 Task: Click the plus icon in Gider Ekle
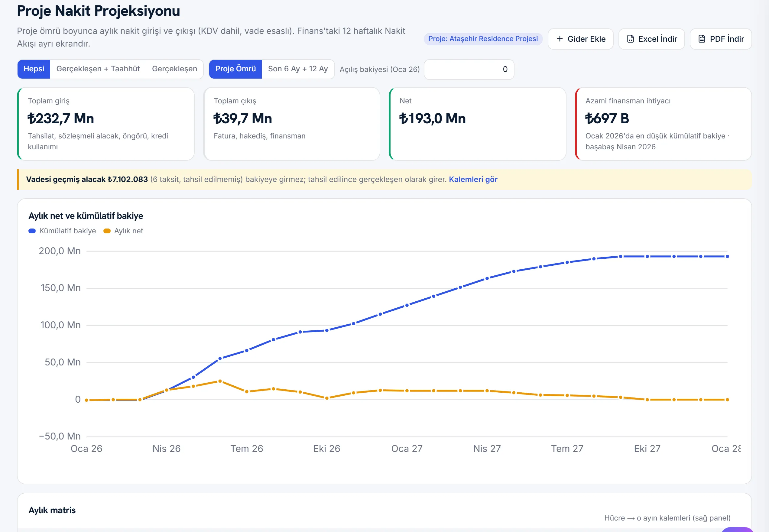560,39
